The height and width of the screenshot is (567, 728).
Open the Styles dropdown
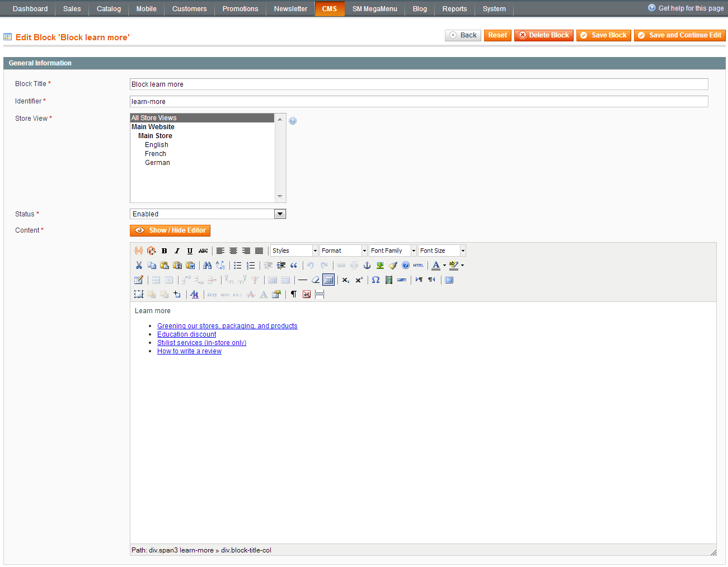(294, 251)
